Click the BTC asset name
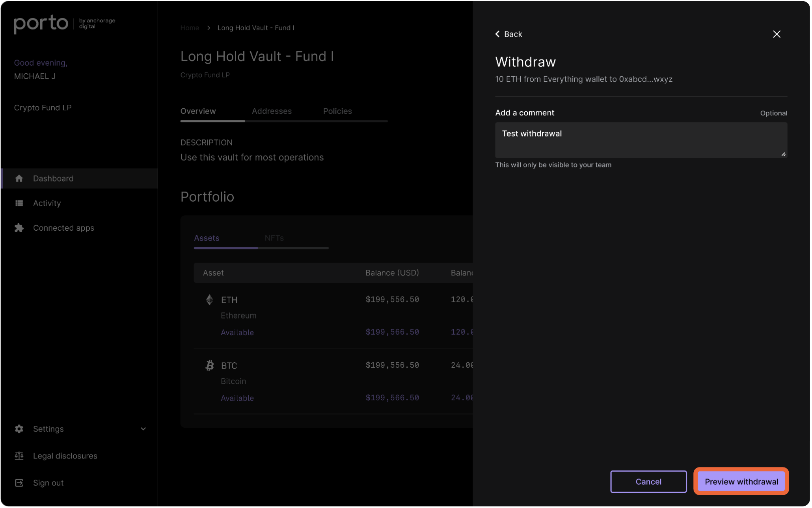 click(229, 366)
